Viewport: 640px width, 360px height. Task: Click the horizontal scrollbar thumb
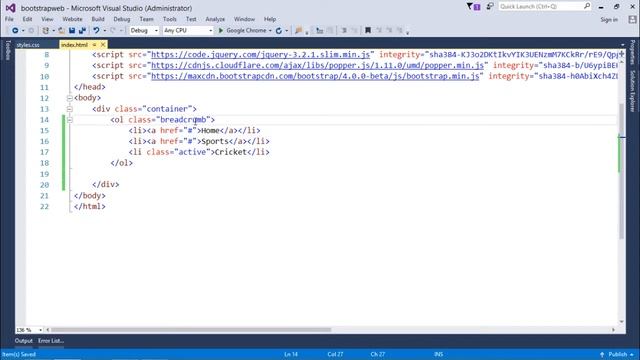[x=191, y=330]
